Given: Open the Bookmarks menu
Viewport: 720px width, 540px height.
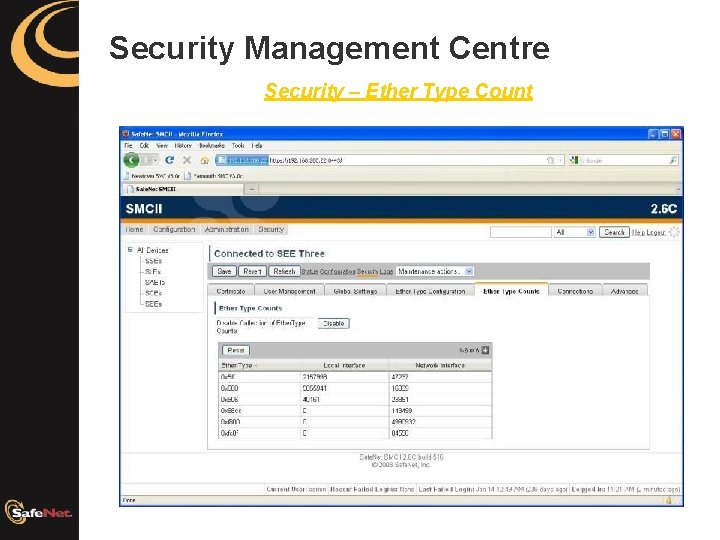Looking at the screenshot, I should pos(212,146).
